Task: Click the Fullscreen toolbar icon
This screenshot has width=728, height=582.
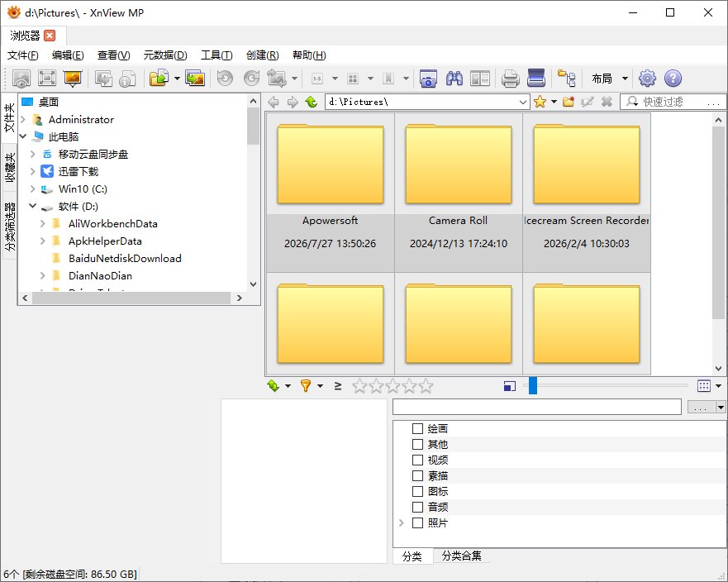Action: (x=47, y=78)
